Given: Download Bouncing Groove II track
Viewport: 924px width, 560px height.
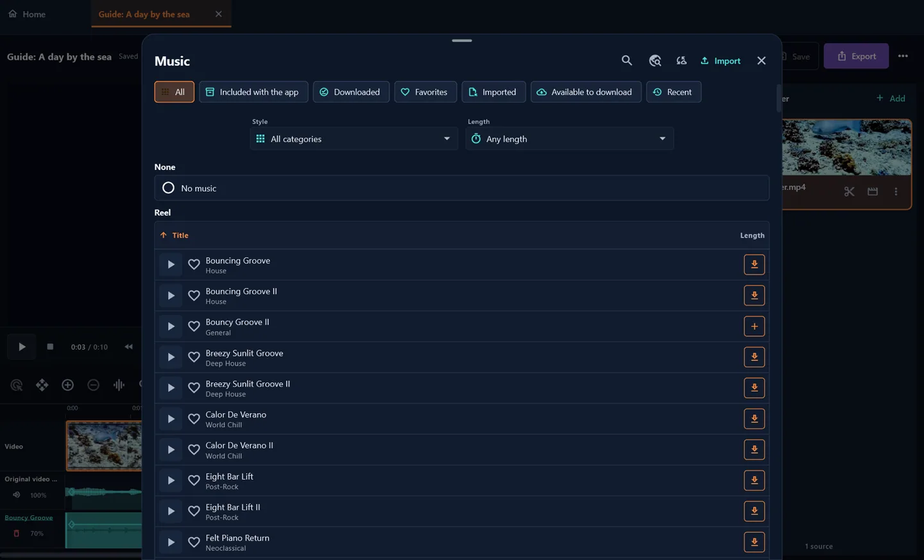Looking at the screenshot, I should coord(754,295).
